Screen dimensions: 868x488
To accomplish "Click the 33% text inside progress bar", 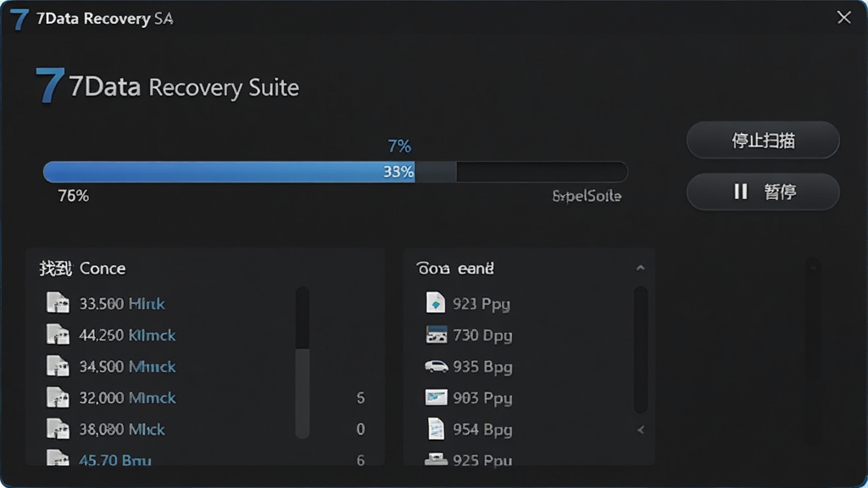I will tap(398, 172).
